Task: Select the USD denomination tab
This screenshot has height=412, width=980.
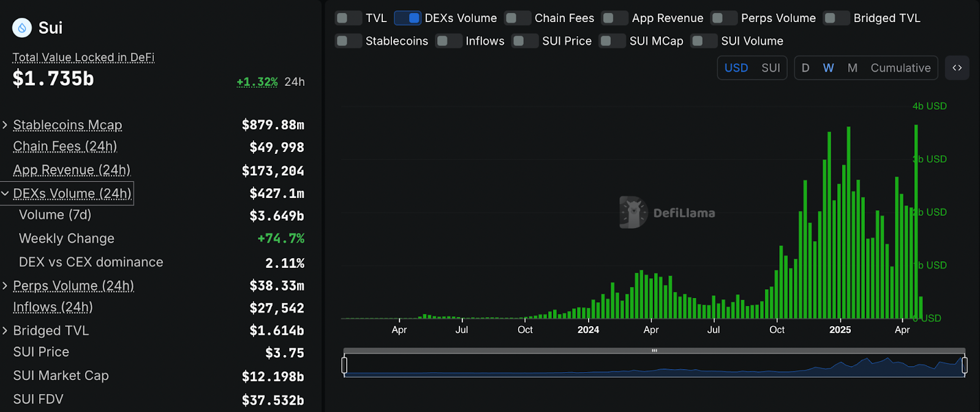Action: click(x=736, y=68)
